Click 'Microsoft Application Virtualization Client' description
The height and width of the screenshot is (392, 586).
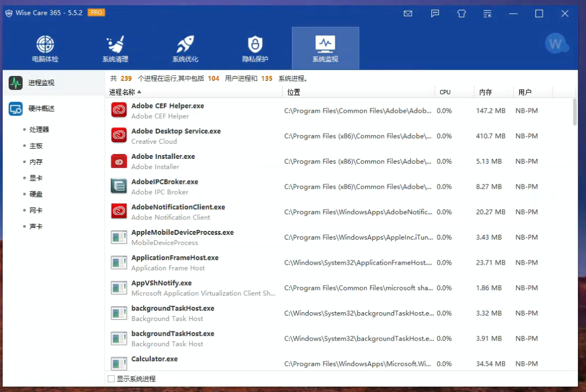pyautogui.click(x=203, y=293)
